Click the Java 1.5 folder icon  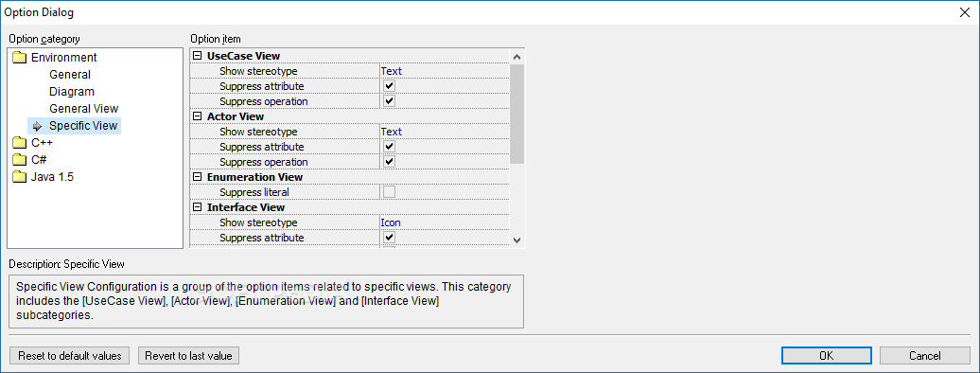[19, 177]
